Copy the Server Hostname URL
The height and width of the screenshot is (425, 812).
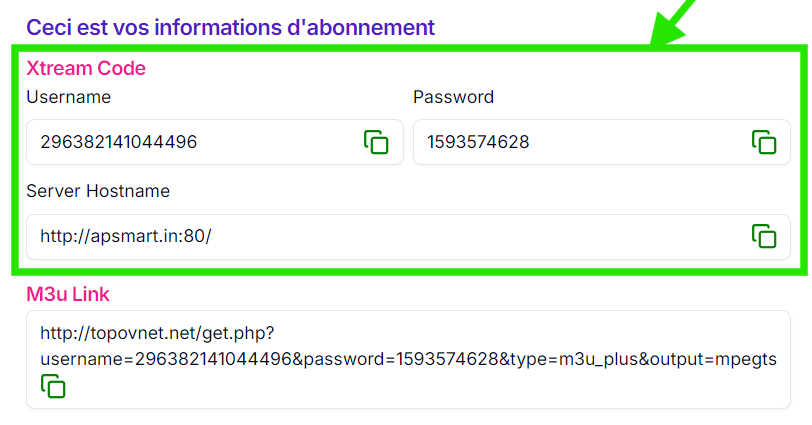click(x=764, y=236)
